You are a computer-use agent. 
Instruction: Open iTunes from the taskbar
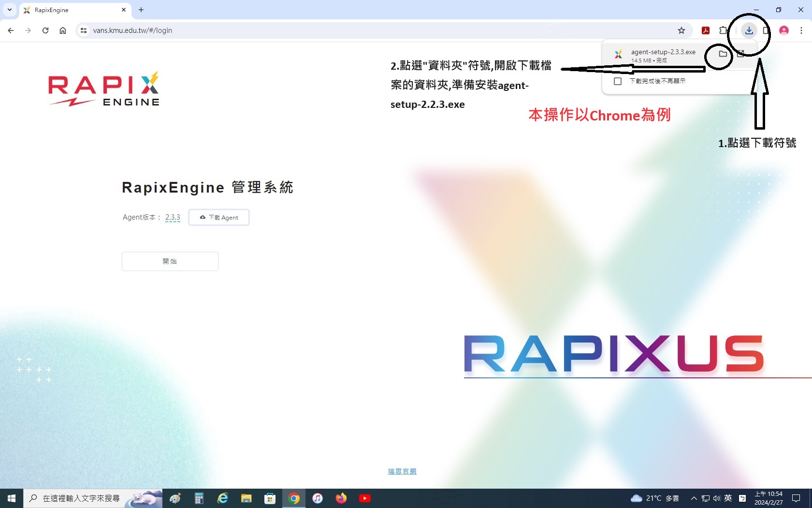[318, 498]
